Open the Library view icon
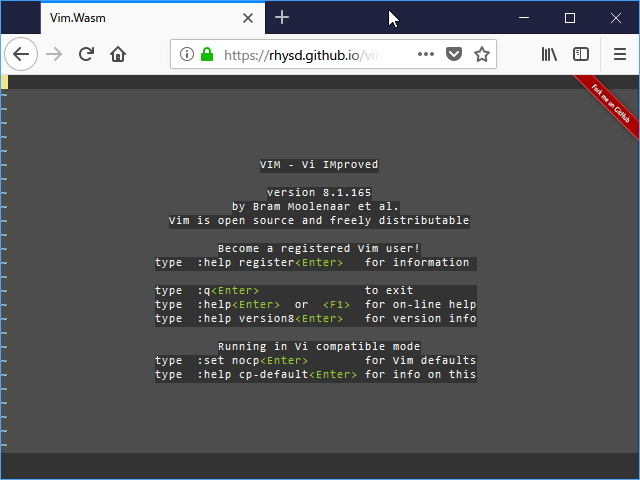 tap(549, 54)
